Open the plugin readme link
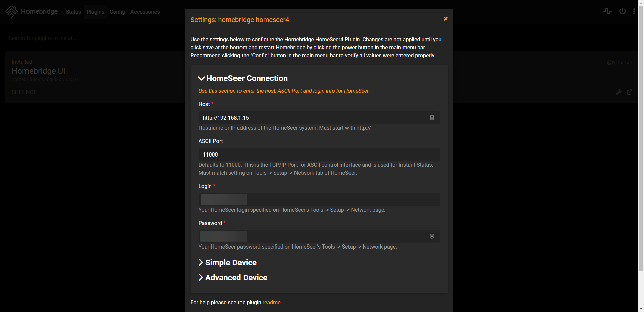Viewport: 644px width, 312px height. (271, 302)
